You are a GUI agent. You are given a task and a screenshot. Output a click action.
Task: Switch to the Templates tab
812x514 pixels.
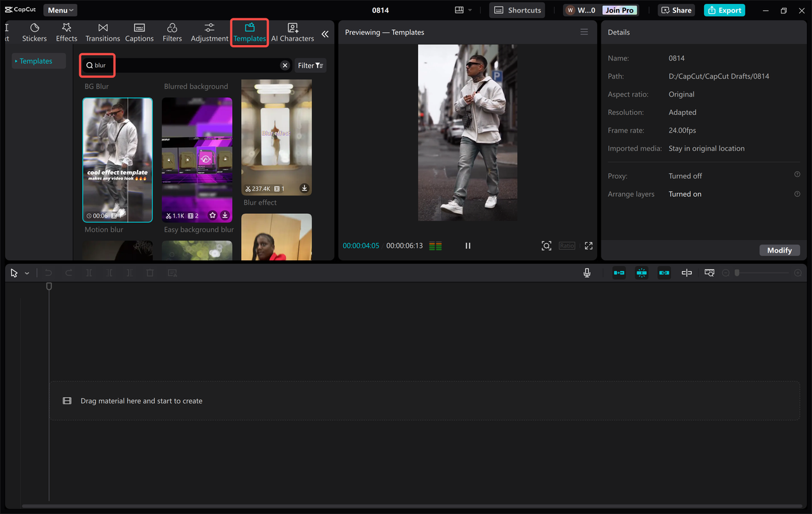[249, 32]
